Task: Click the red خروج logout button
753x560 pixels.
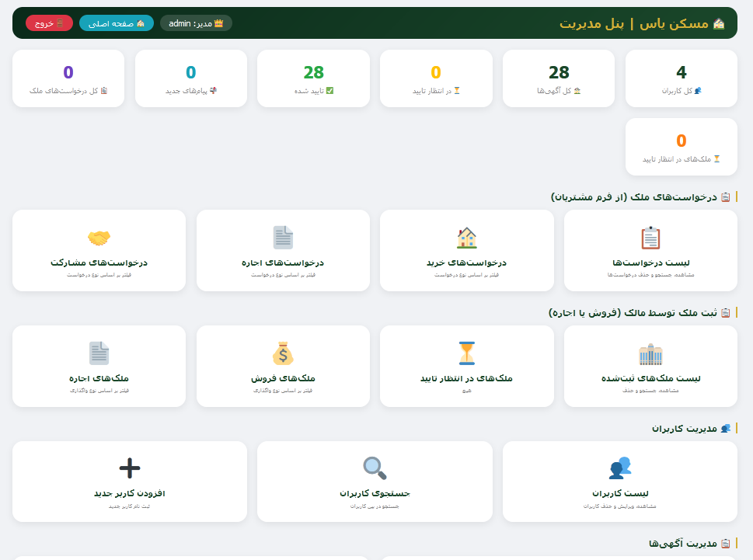Action: pyautogui.click(x=49, y=23)
